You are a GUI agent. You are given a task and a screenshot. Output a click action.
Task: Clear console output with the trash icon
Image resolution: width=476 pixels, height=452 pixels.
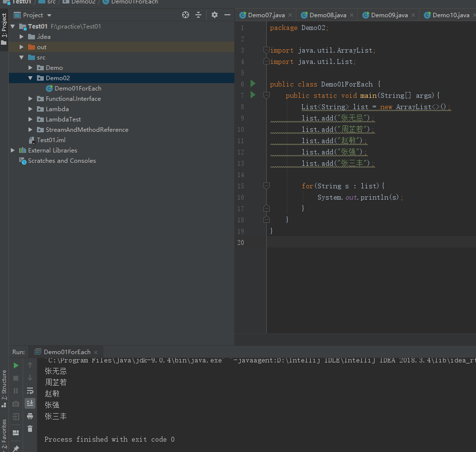30,429
